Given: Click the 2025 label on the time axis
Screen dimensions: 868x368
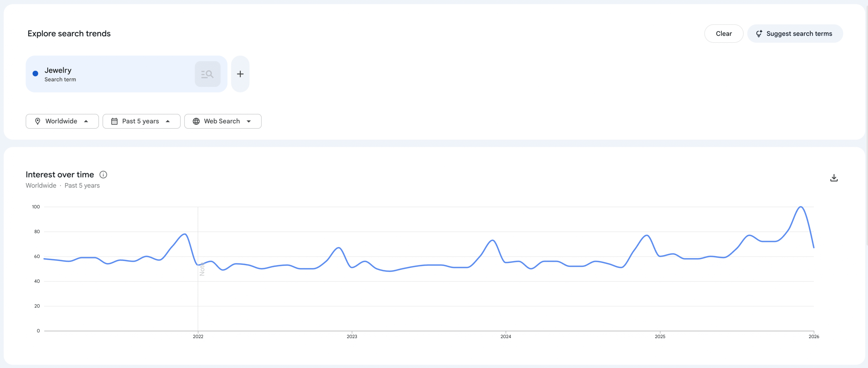Looking at the screenshot, I should coord(660,336).
